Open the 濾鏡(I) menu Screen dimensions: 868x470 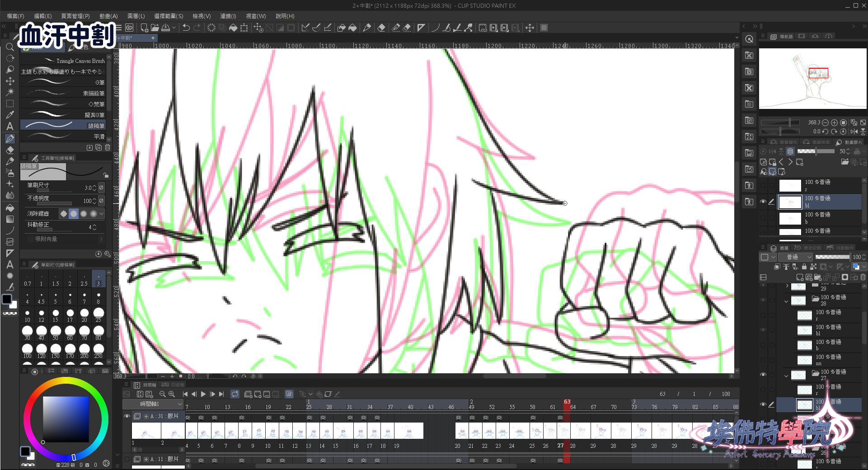[228, 16]
